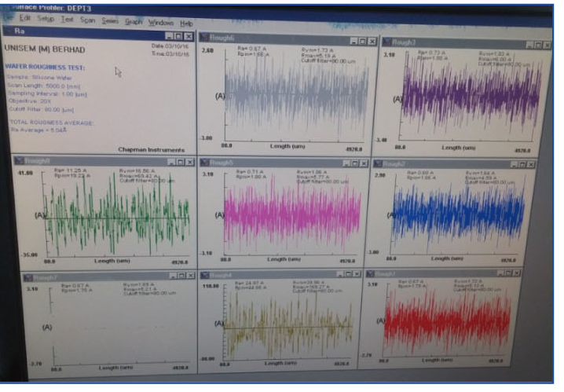Select the 'UNISEM (M) BERHAD' heading
564x392 pixels.
coord(45,49)
